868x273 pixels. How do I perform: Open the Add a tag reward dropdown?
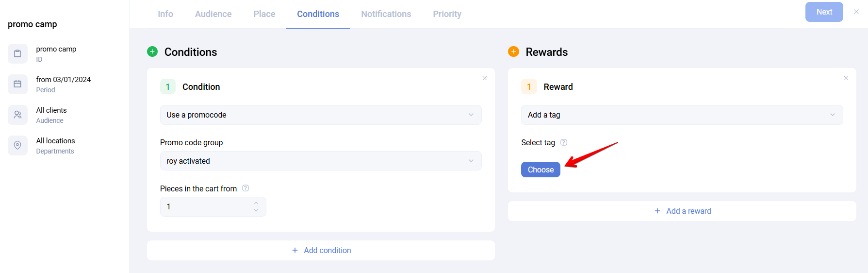(682, 115)
